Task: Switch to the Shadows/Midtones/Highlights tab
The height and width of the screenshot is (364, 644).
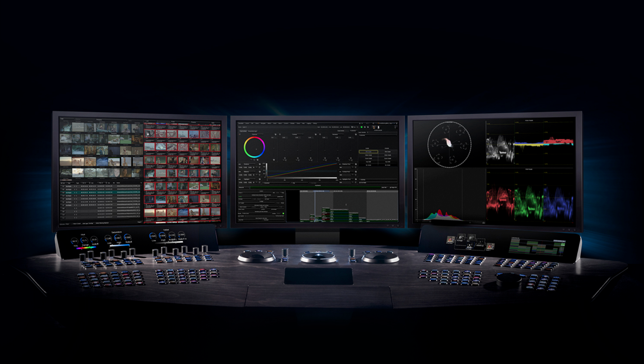Action: click(253, 131)
